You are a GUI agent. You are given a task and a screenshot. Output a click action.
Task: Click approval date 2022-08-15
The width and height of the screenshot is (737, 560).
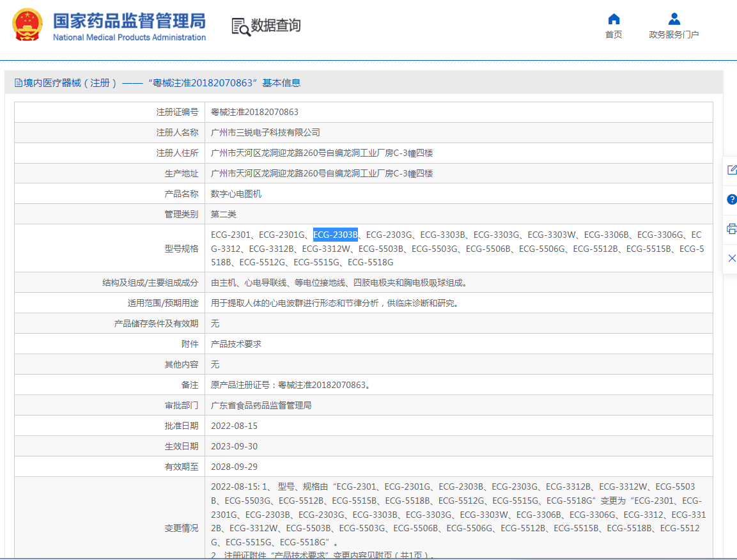(x=234, y=426)
